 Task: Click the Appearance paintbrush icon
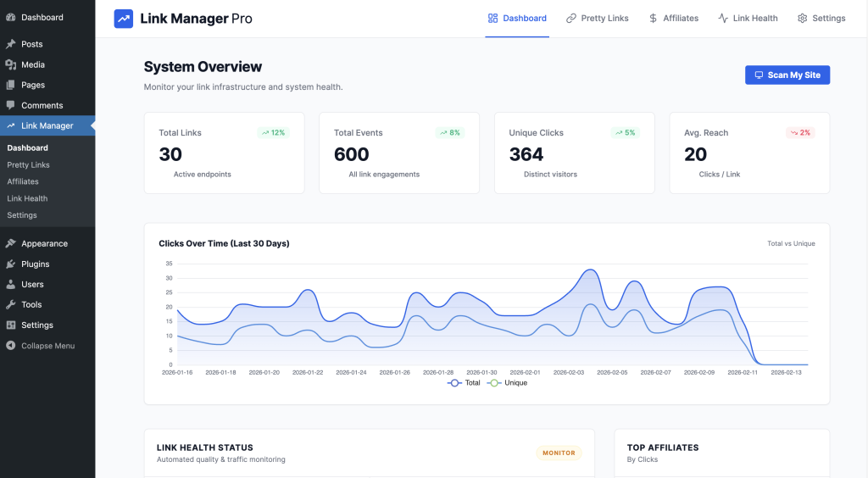click(10, 243)
